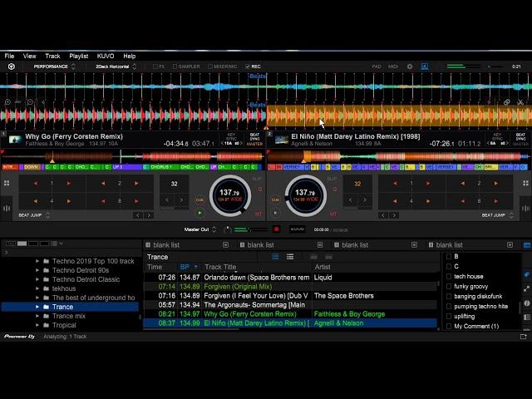The width and height of the screenshot is (532, 399).
Task: Click the recording level knob
Action: click(228, 229)
